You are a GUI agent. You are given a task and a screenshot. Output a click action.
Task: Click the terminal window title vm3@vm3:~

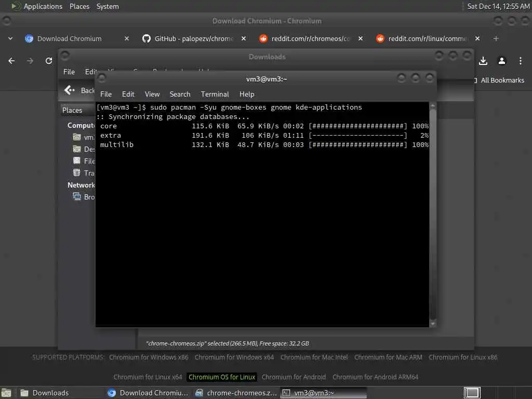pyautogui.click(x=267, y=79)
